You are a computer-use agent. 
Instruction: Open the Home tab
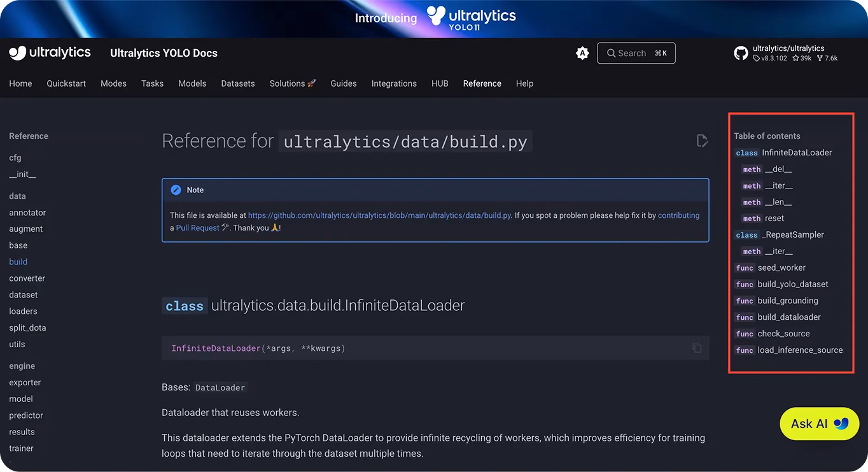(x=20, y=83)
